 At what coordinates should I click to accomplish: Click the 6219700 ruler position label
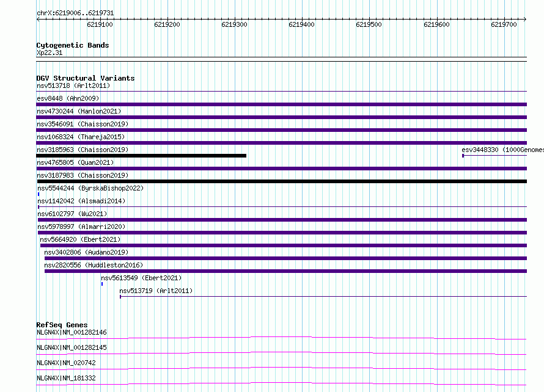(x=504, y=24)
